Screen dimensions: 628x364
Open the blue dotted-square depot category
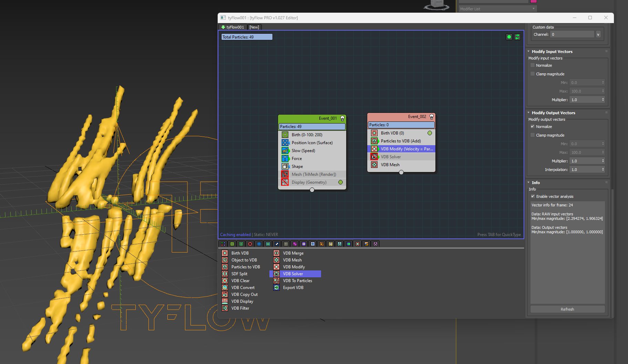click(x=259, y=244)
